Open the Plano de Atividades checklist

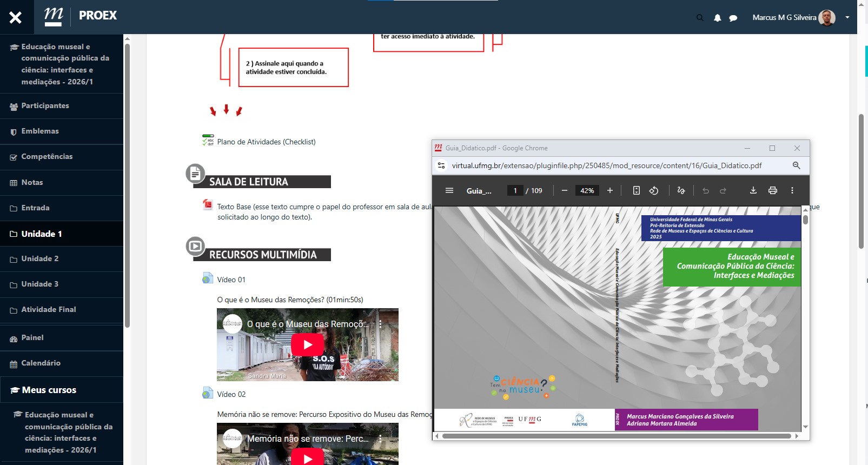[266, 142]
